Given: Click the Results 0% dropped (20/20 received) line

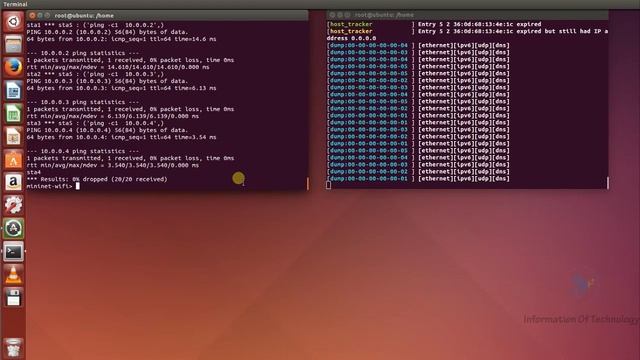Looking at the screenshot, I should point(97,179).
